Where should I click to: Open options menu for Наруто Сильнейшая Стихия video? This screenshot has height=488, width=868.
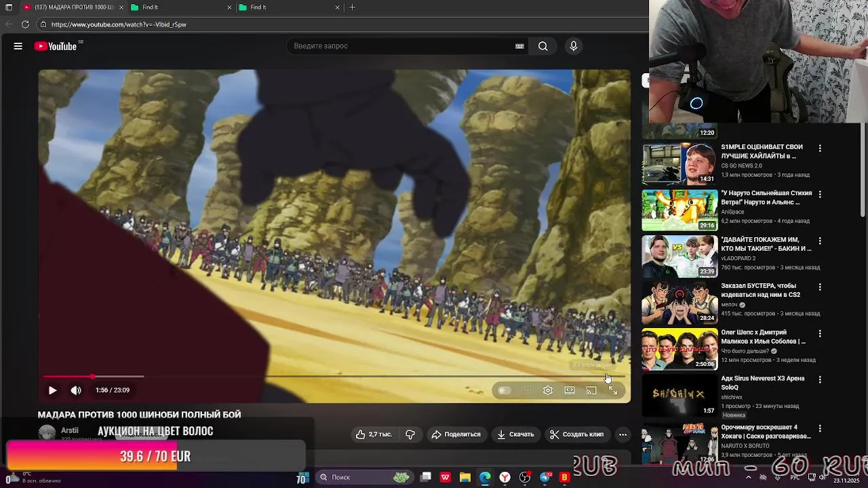coord(820,194)
